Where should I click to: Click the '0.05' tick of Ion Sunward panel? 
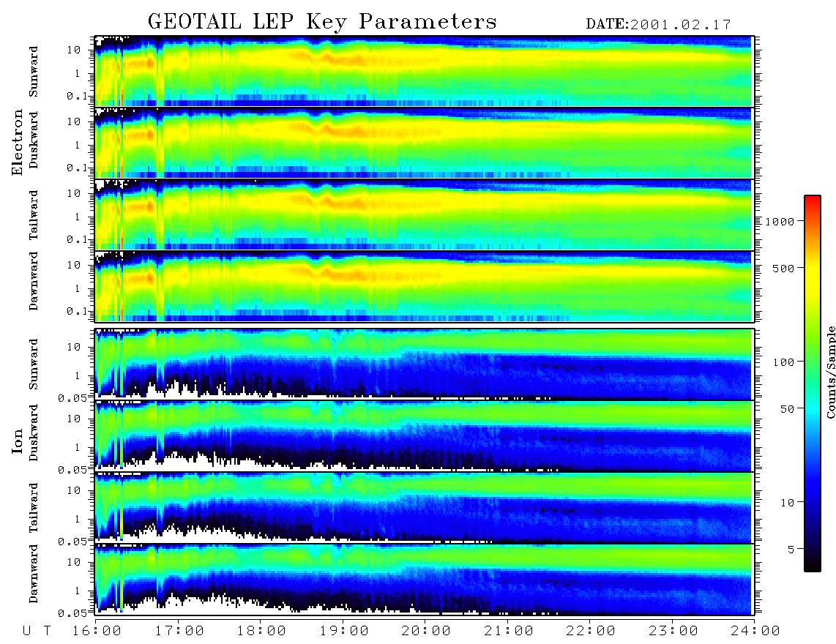click(72, 398)
